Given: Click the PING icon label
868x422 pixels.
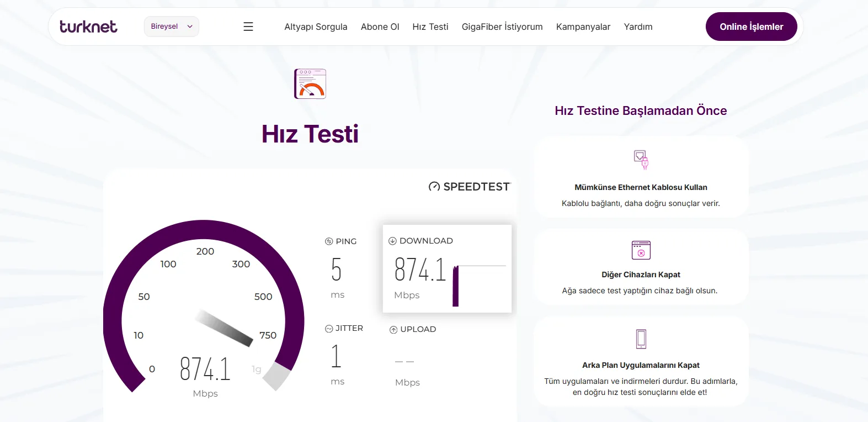Looking at the screenshot, I should point(329,241).
